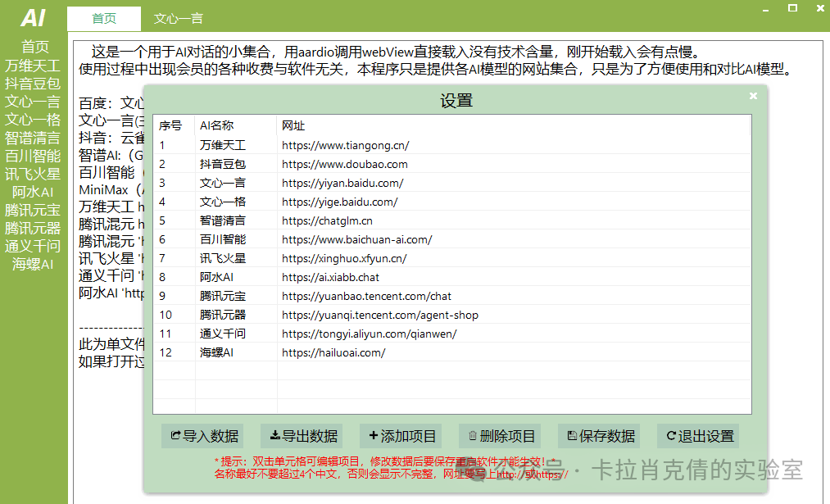This screenshot has width=830, height=504.
Task: Click the 讯飞火星 sidebar entry
Action: pos(33,174)
